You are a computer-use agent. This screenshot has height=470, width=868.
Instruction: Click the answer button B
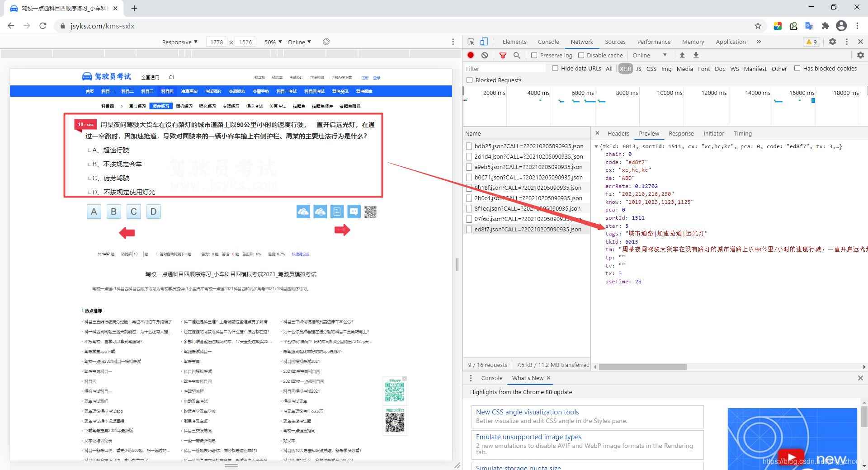pos(113,211)
